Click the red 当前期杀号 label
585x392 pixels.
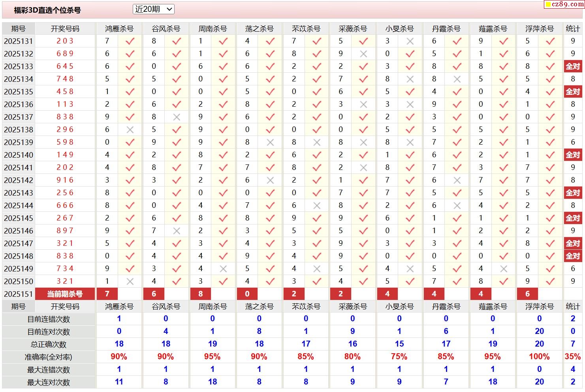point(65,294)
